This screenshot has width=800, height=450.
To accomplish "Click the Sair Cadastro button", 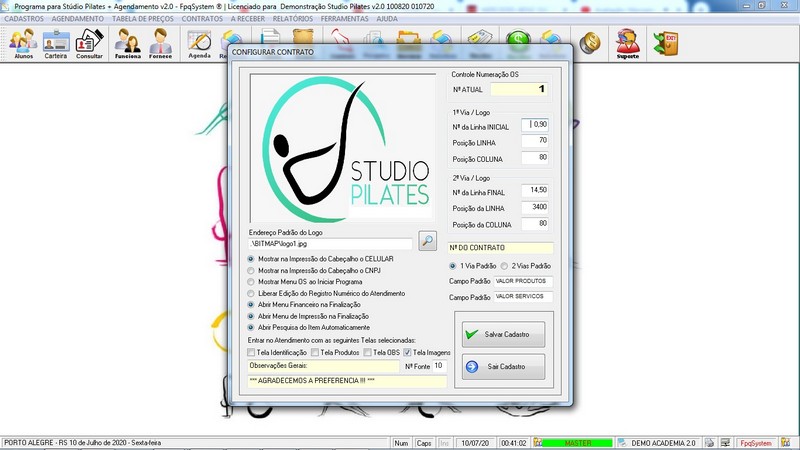I will click(504, 367).
